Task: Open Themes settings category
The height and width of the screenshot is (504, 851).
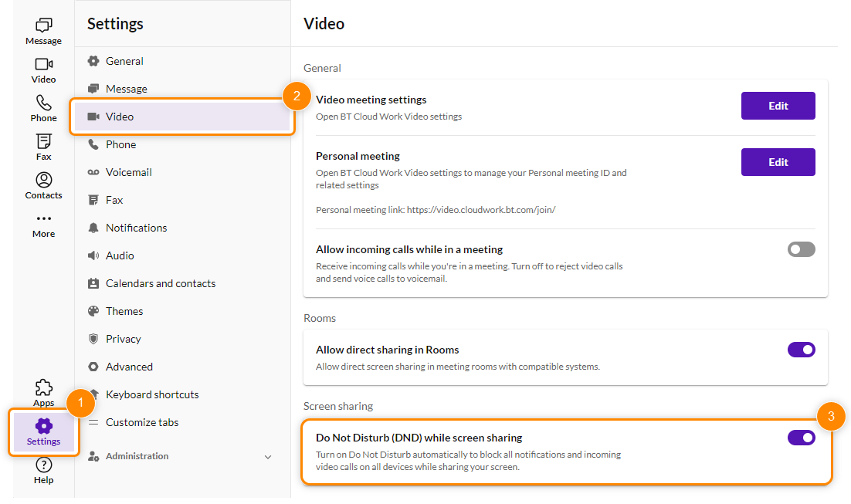Action: (x=124, y=311)
